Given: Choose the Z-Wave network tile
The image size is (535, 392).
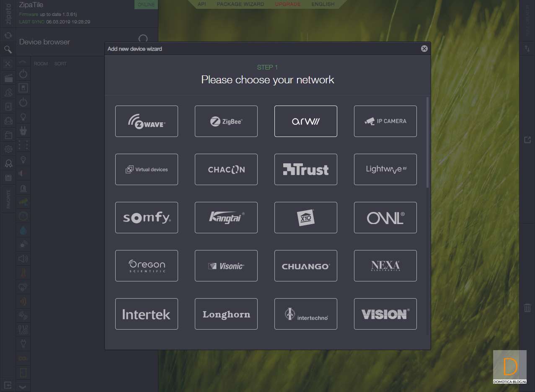Looking at the screenshot, I should point(147,121).
